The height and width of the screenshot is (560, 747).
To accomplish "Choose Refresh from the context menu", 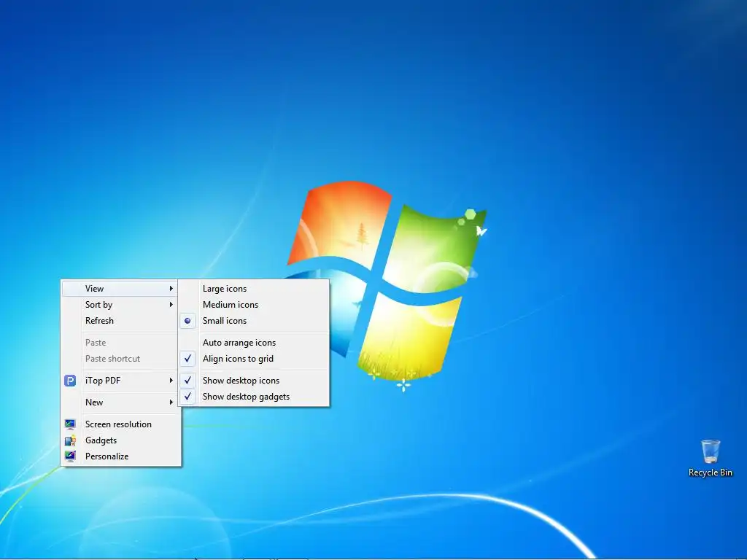I will pyautogui.click(x=121, y=321).
